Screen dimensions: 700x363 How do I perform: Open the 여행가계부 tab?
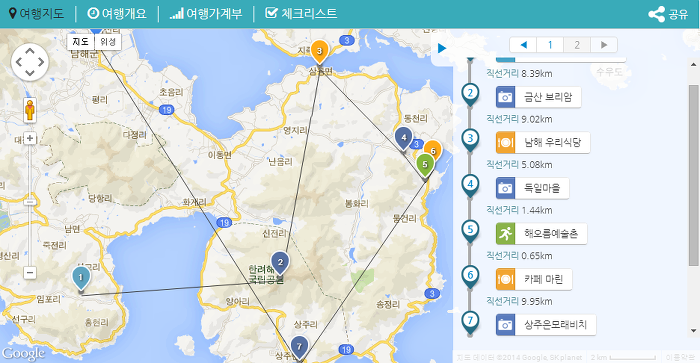click(206, 13)
